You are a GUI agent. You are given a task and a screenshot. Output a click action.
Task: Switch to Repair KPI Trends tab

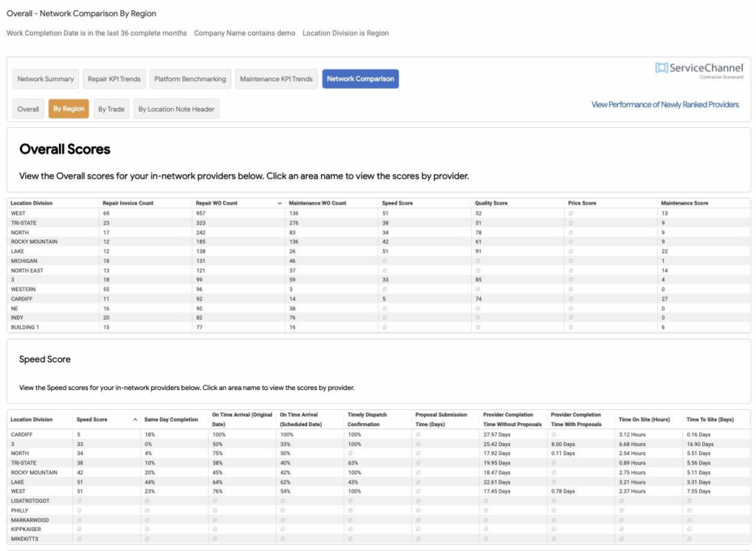click(114, 79)
